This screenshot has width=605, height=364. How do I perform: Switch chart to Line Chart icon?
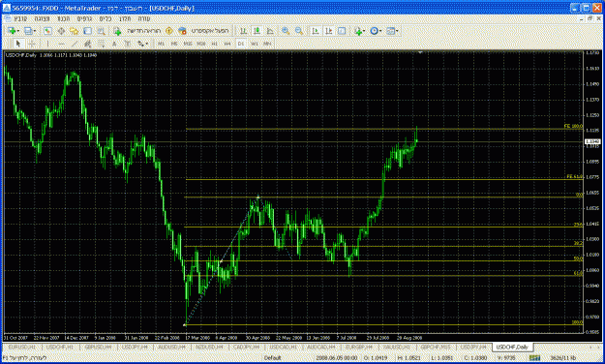tap(270, 31)
